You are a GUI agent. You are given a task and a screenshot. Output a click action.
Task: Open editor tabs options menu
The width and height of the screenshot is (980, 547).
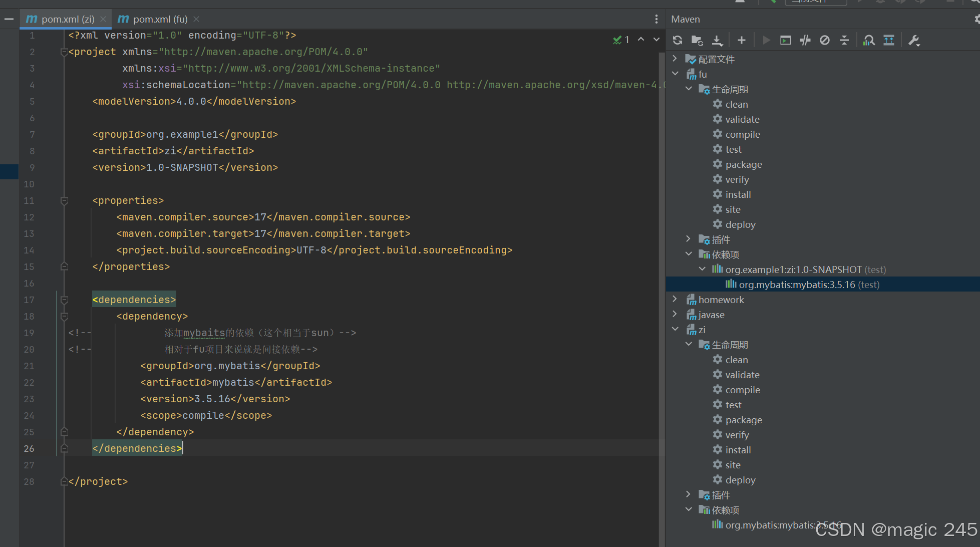click(656, 19)
